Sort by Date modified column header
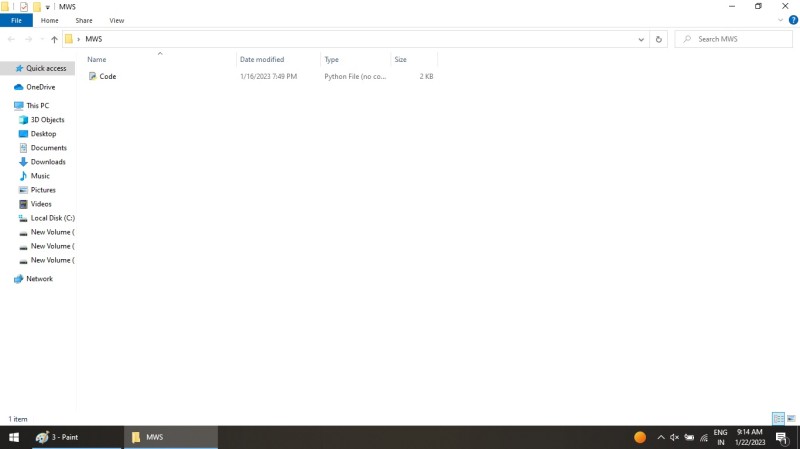Screen dimensions: 800x449 (278, 59)
